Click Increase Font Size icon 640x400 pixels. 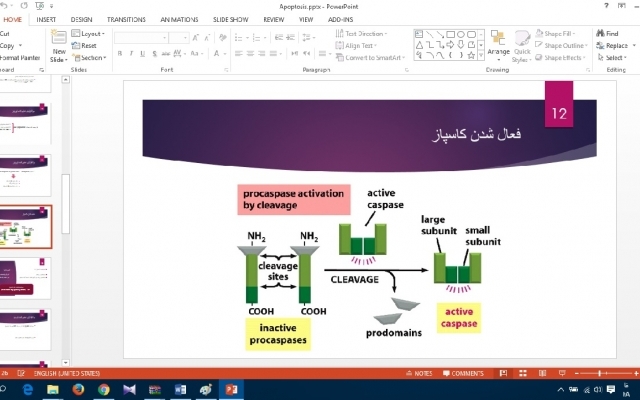(195, 38)
